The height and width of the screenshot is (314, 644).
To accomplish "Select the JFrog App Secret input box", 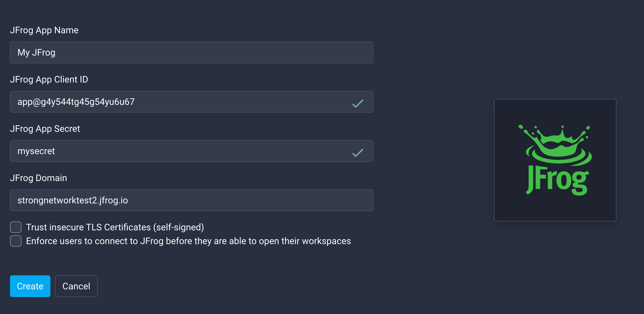I will tap(183, 151).
